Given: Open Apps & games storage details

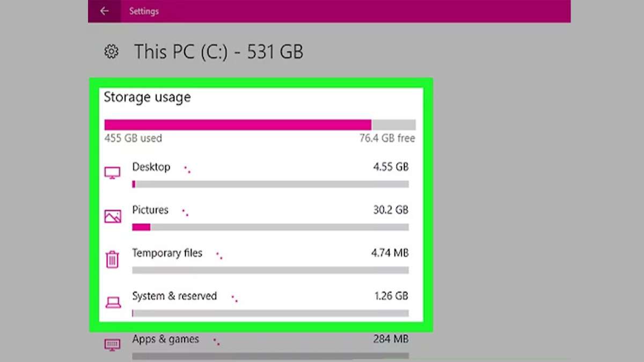Looking at the screenshot, I should [x=165, y=339].
